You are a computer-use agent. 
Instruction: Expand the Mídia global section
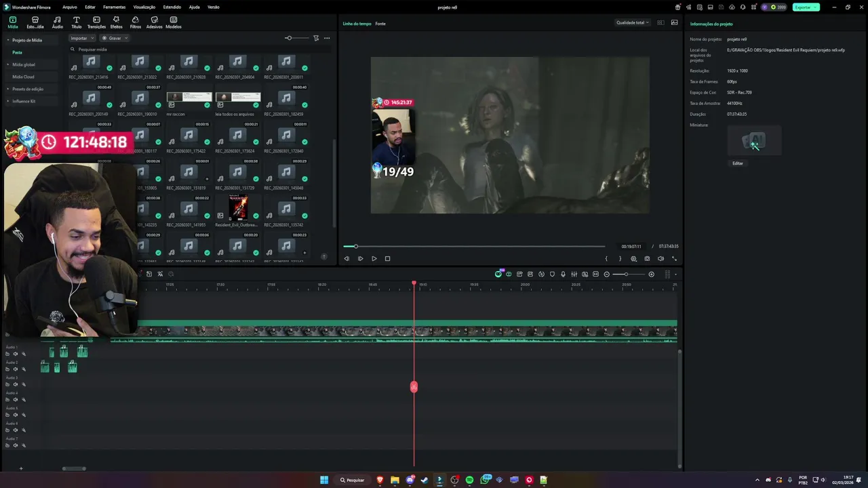point(8,64)
